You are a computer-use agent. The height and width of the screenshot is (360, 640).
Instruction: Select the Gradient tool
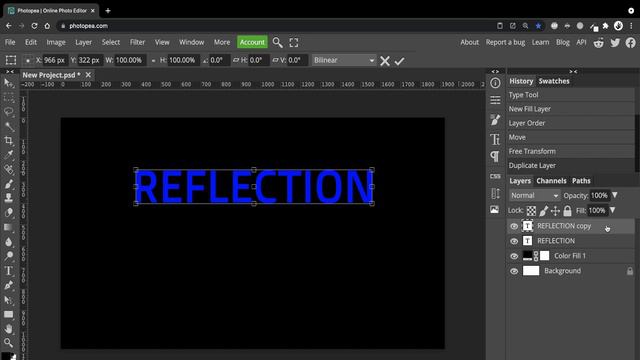click(9, 227)
